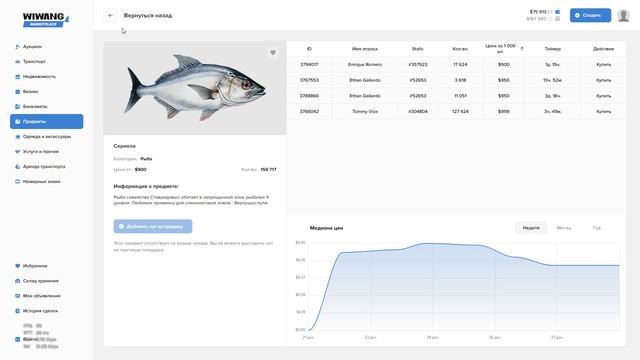Viewport: 640px width, 360px height.
Task: Click the quantity 127 424 cell
Action: [x=460, y=111]
